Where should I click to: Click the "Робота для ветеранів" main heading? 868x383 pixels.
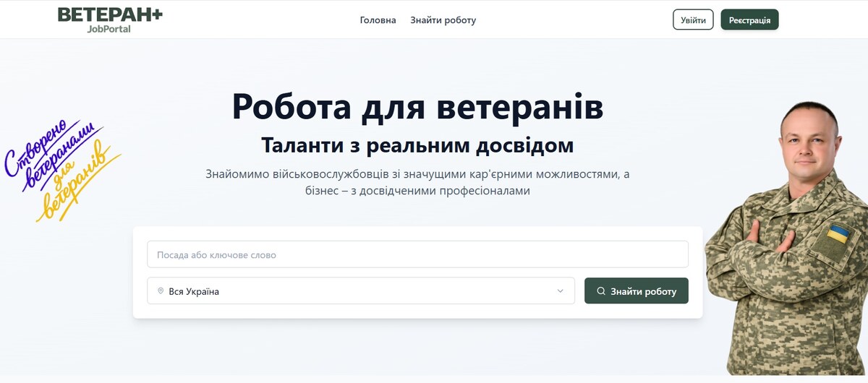point(417,106)
